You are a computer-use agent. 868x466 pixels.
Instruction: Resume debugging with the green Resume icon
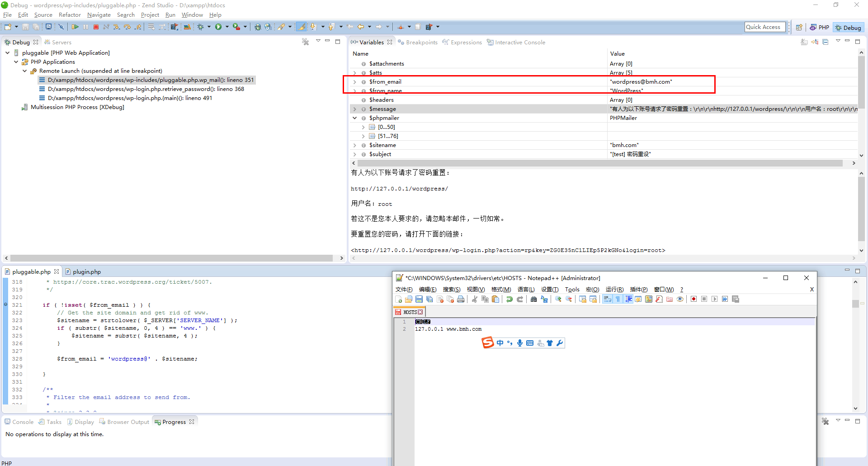[75, 27]
